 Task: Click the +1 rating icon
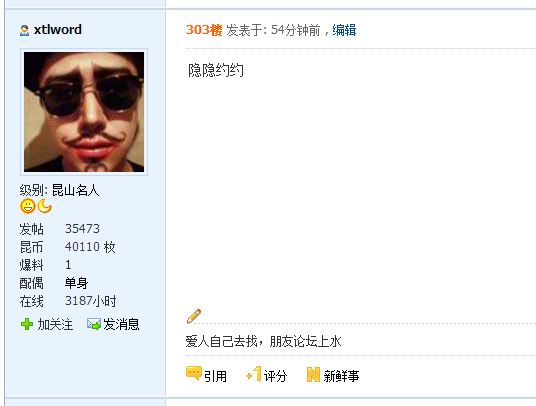253,374
